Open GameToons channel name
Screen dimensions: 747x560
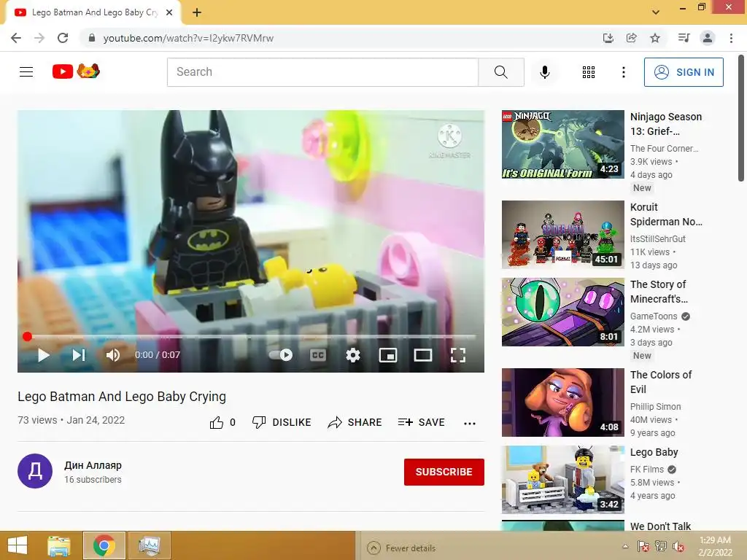coord(654,316)
